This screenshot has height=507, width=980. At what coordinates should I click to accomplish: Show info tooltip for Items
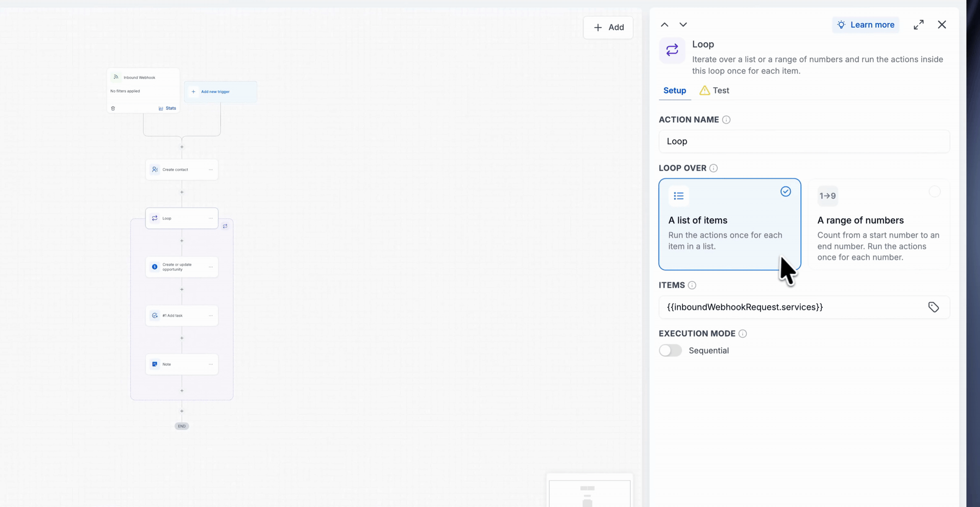pyautogui.click(x=692, y=286)
